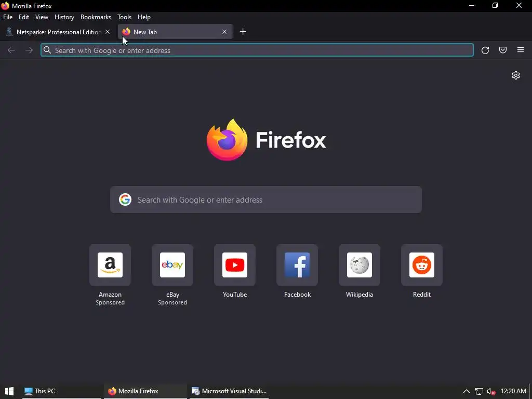Open the File menu
The width and height of the screenshot is (532, 399).
tap(7, 17)
